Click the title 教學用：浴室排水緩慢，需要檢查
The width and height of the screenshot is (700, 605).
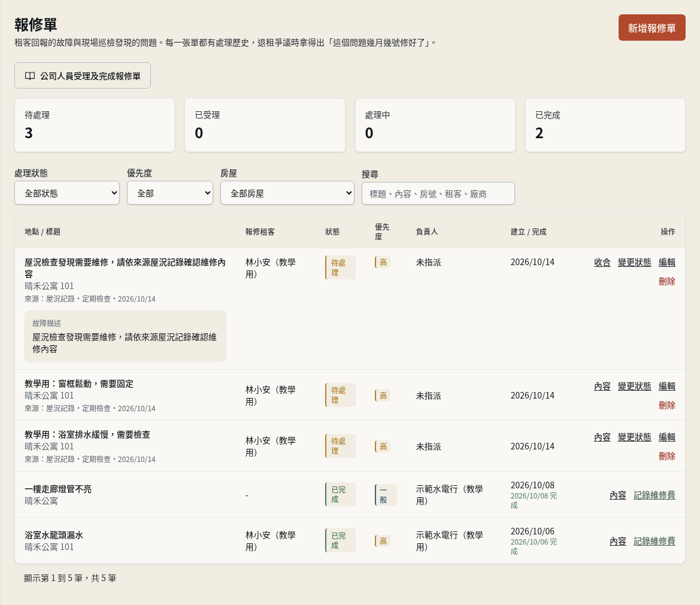tap(87, 434)
